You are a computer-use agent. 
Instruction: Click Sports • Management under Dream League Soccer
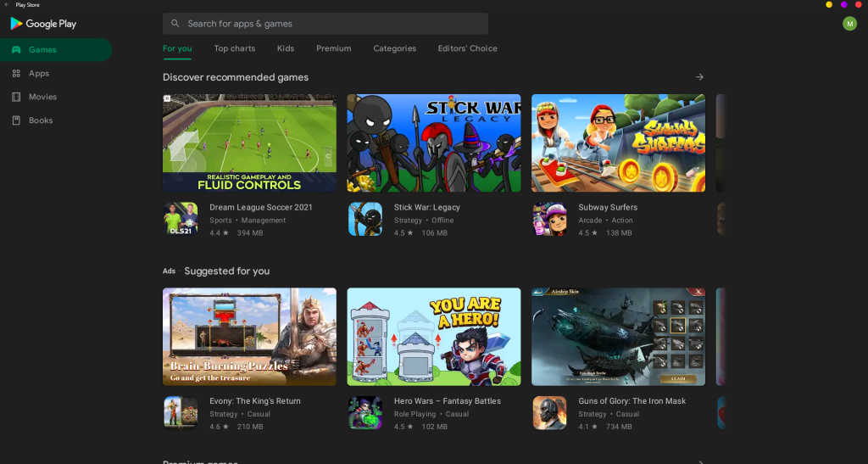tap(248, 221)
